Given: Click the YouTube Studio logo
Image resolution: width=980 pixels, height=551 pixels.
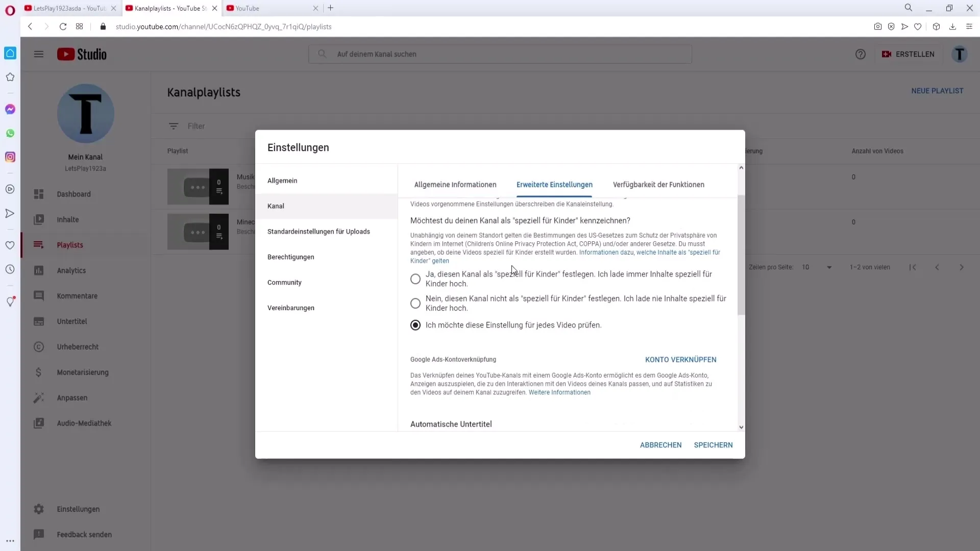Looking at the screenshot, I should (x=82, y=54).
